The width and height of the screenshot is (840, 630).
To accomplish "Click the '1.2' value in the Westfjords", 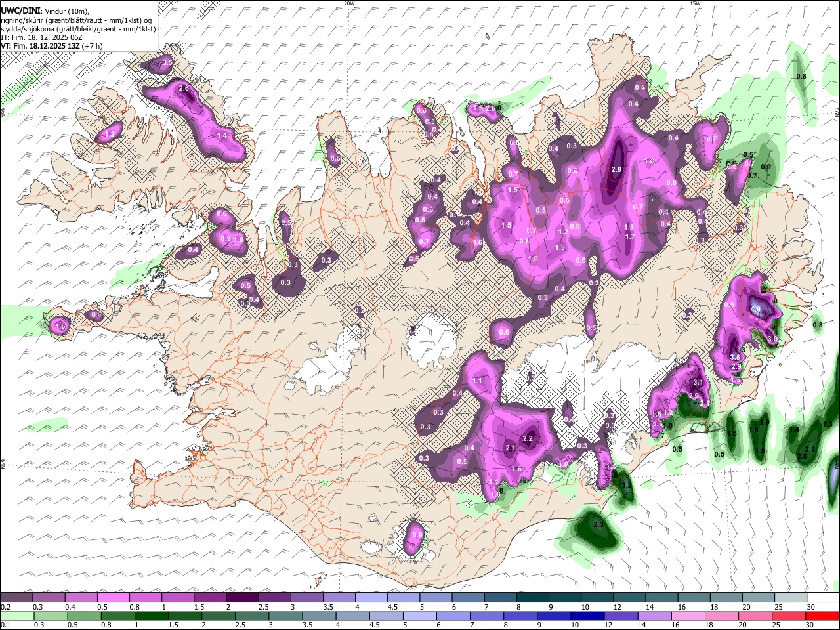I will point(110,135).
